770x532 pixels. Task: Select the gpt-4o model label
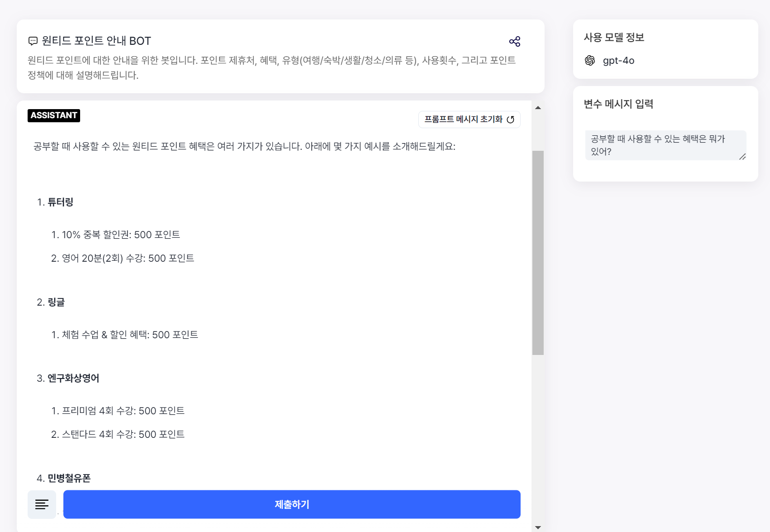tap(618, 61)
